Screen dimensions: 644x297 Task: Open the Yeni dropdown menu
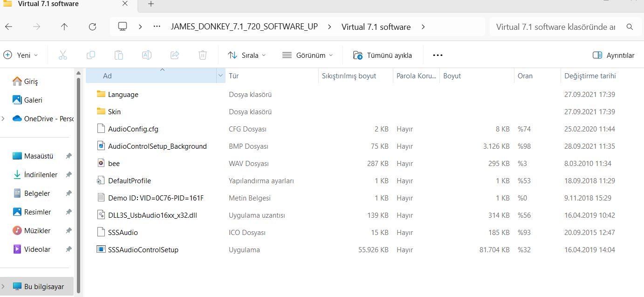[21, 55]
